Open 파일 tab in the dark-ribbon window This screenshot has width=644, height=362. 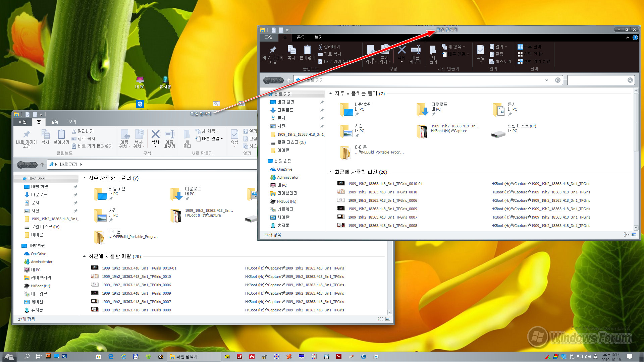click(x=269, y=38)
